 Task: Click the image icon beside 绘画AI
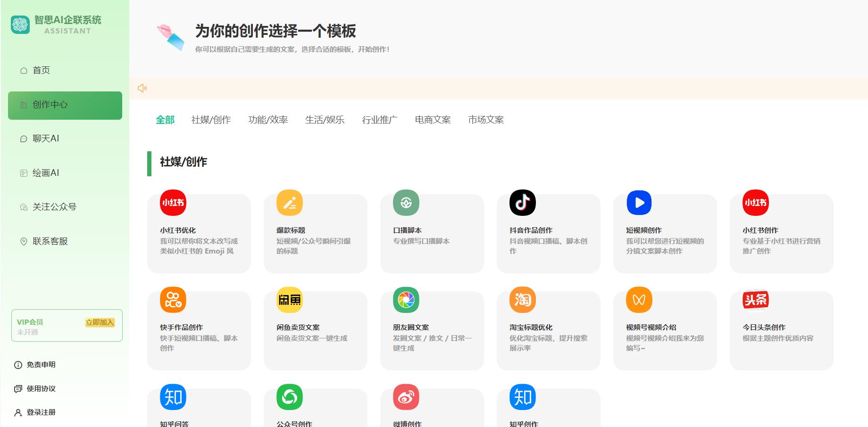point(24,173)
